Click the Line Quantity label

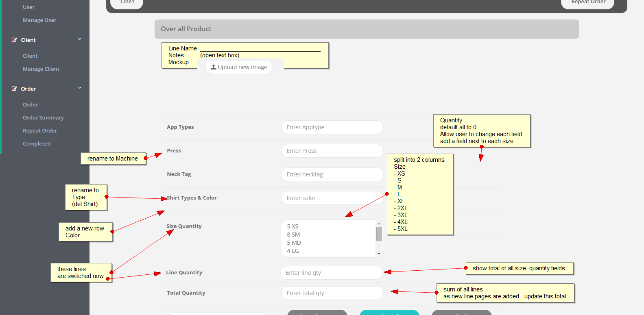click(184, 273)
